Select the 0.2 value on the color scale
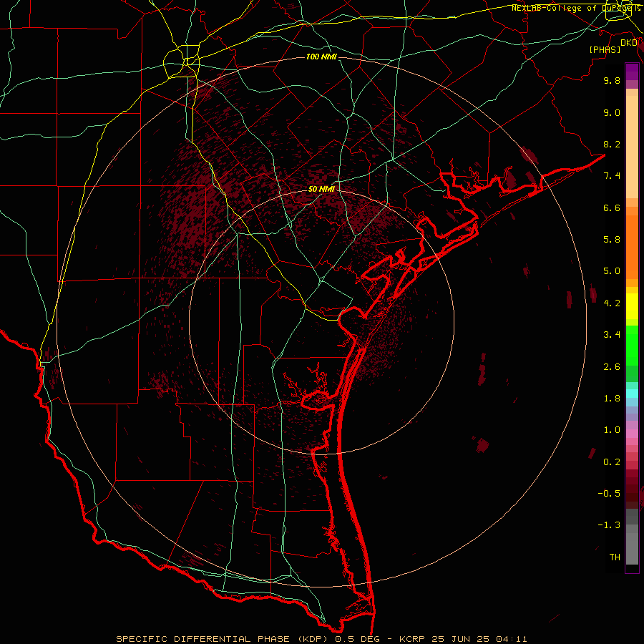The height and width of the screenshot is (644, 644). point(612,462)
